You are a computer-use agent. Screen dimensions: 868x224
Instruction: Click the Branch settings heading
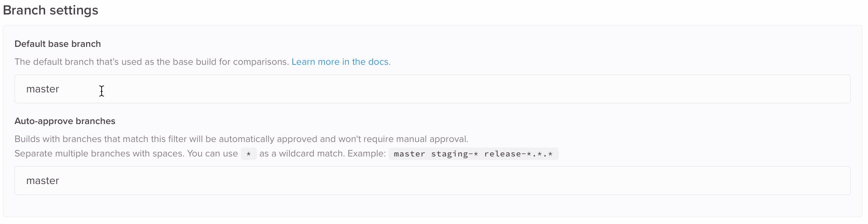pyautogui.click(x=51, y=10)
